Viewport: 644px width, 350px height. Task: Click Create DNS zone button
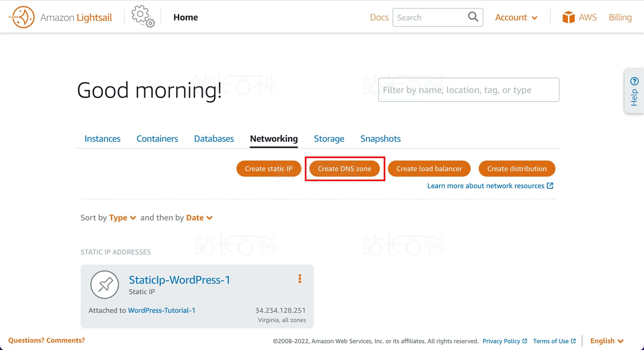click(345, 169)
